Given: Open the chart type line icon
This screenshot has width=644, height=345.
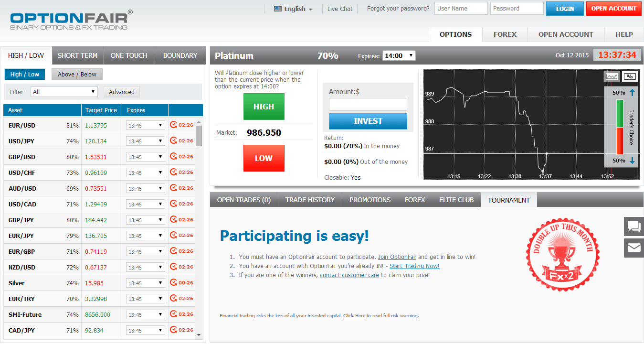Looking at the screenshot, I should click(612, 76).
